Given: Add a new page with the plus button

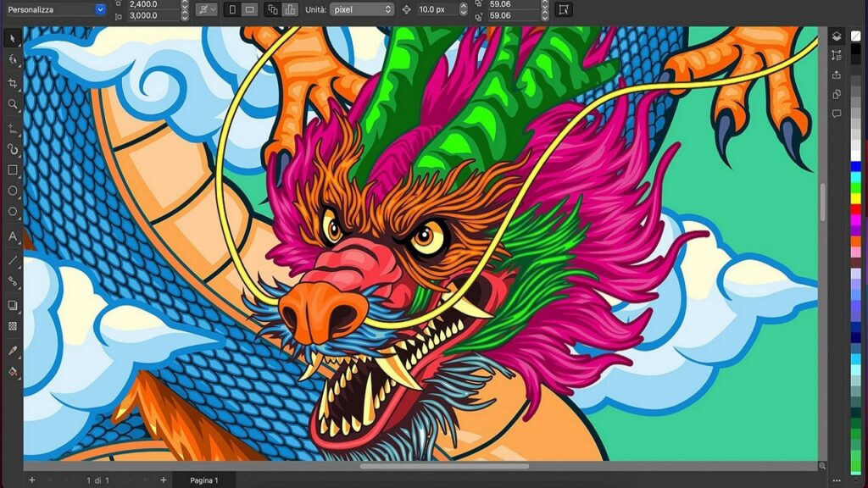Looking at the screenshot, I should point(163,479).
